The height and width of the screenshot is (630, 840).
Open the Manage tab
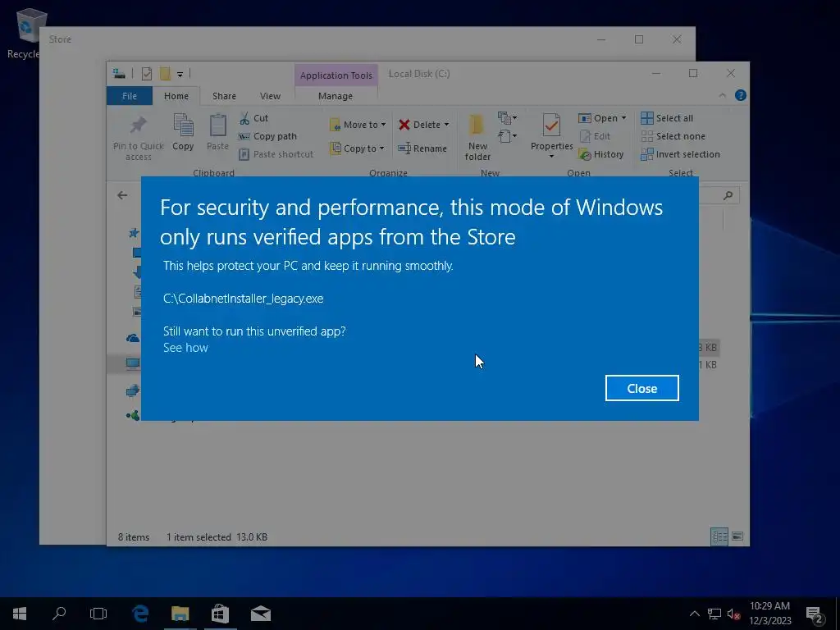coord(336,96)
